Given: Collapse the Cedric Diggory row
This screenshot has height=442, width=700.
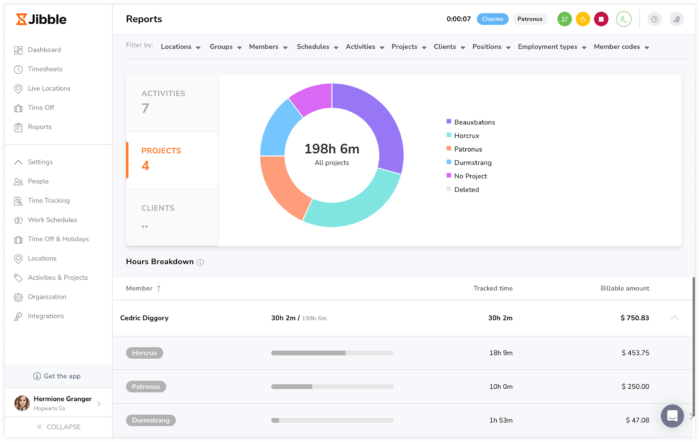Looking at the screenshot, I should coord(674,318).
